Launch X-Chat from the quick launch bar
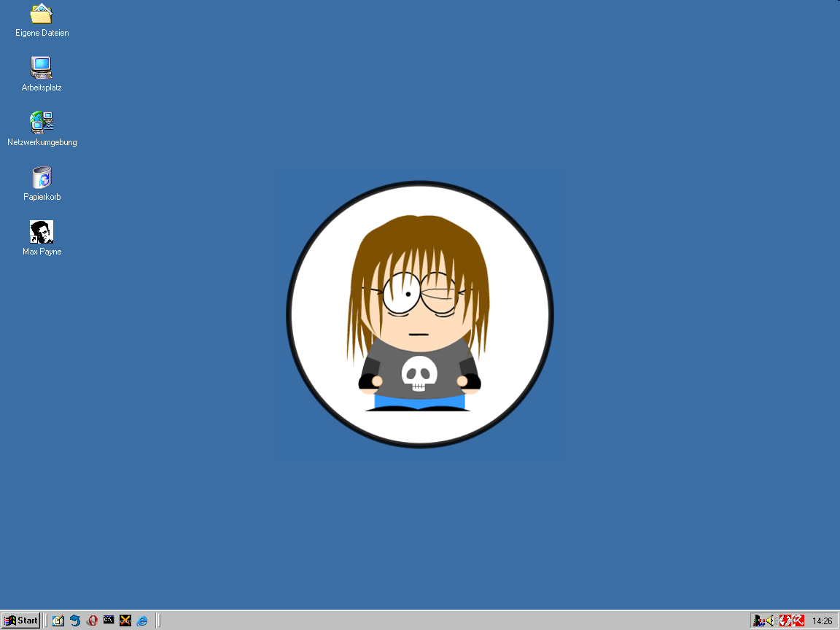The height and width of the screenshot is (630, 840). (x=125, y=621)
